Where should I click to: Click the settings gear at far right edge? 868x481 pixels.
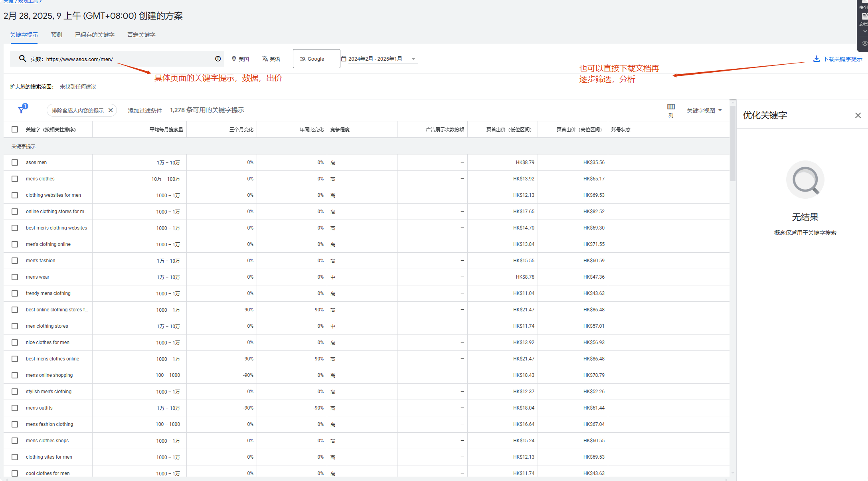coord(865,44)
